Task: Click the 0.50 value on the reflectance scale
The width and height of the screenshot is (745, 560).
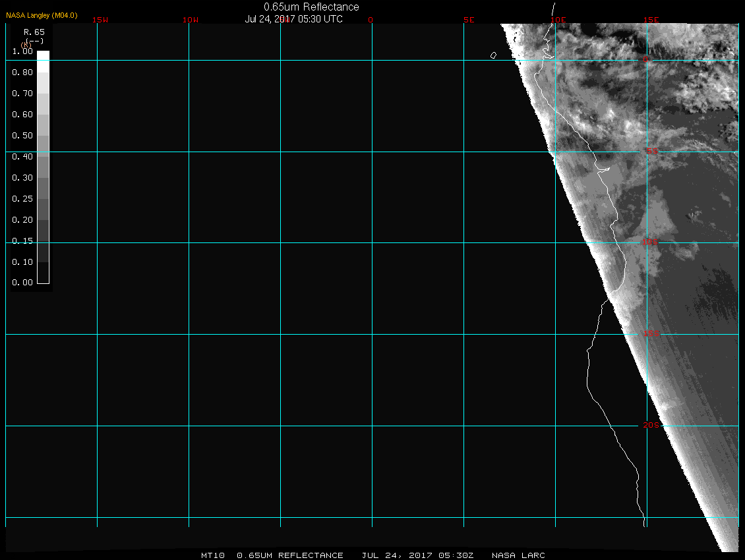Action: [22, 136]
